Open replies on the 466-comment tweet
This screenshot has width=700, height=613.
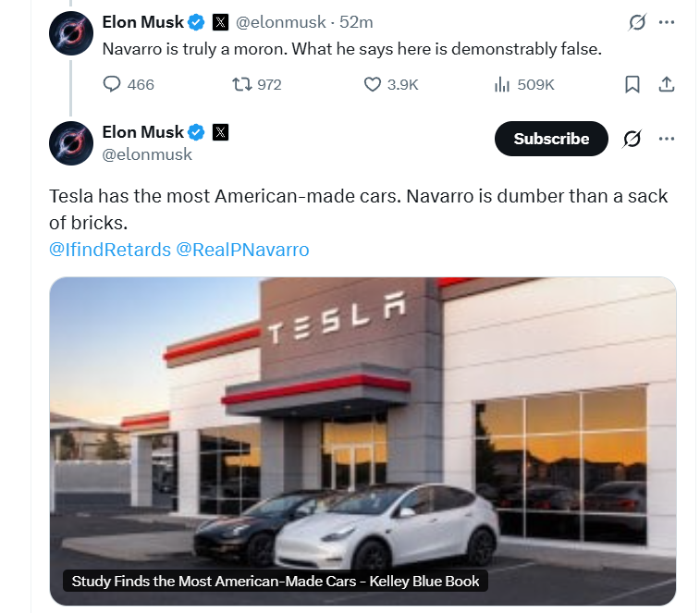(129, 84)
